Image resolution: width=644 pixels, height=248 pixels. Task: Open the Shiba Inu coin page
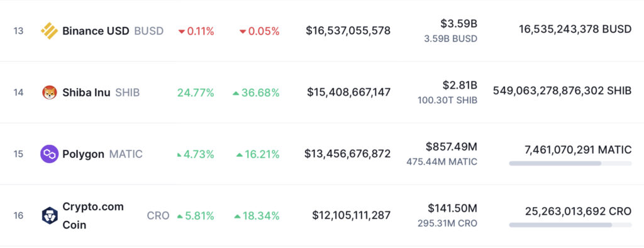point(86,93)
